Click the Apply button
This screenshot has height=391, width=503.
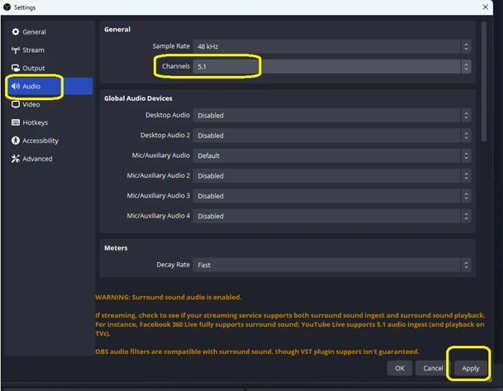(x=470, y=368)
